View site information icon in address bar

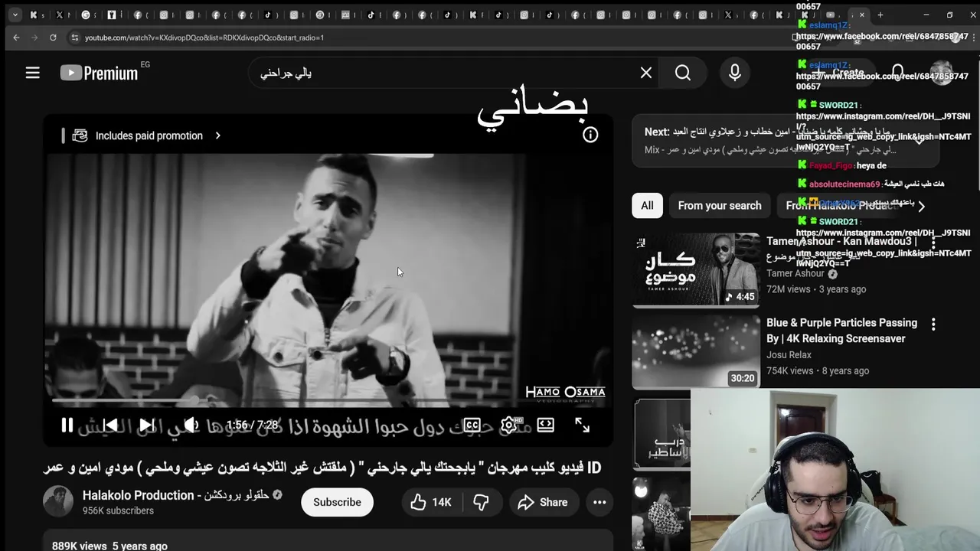point(74,37)
